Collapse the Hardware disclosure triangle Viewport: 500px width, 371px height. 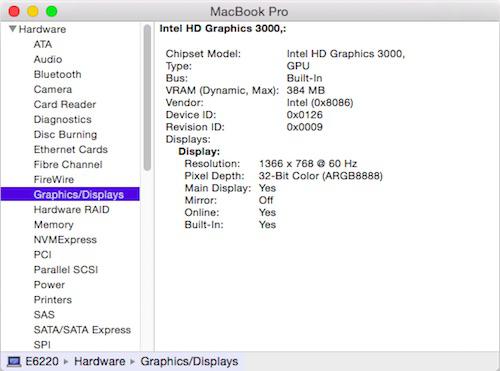click(x=13, y=29)
